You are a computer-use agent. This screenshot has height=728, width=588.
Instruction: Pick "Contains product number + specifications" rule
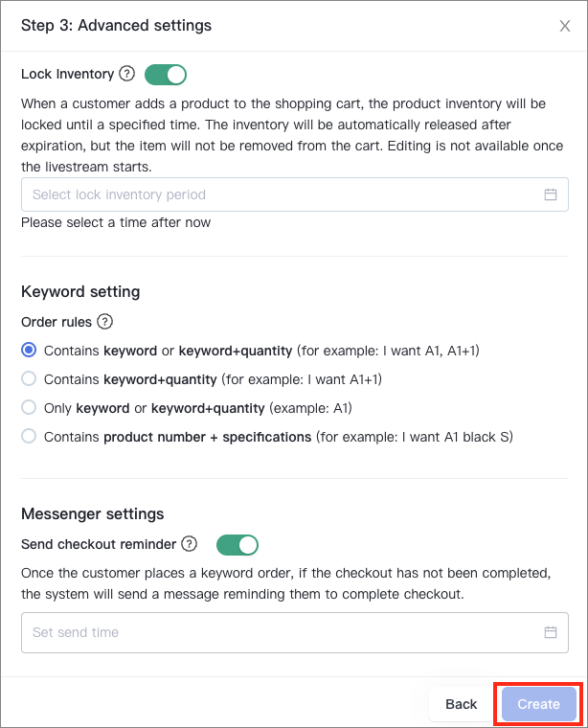(29, 436)
